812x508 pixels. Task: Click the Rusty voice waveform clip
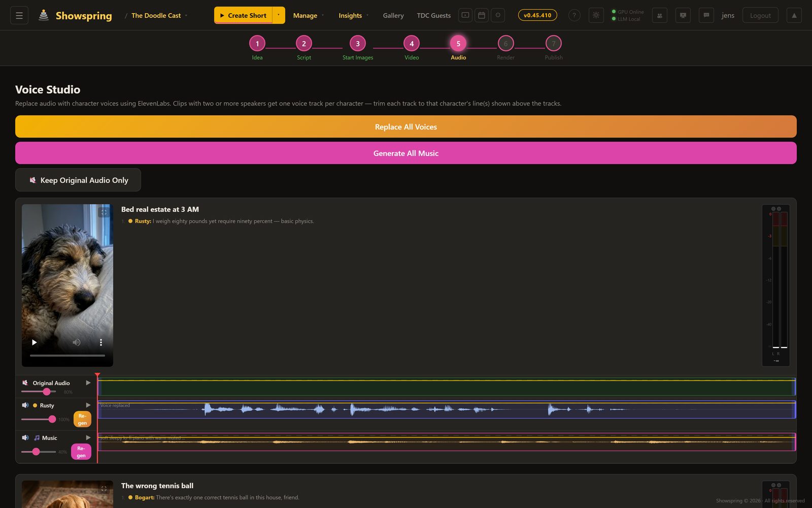447,409
